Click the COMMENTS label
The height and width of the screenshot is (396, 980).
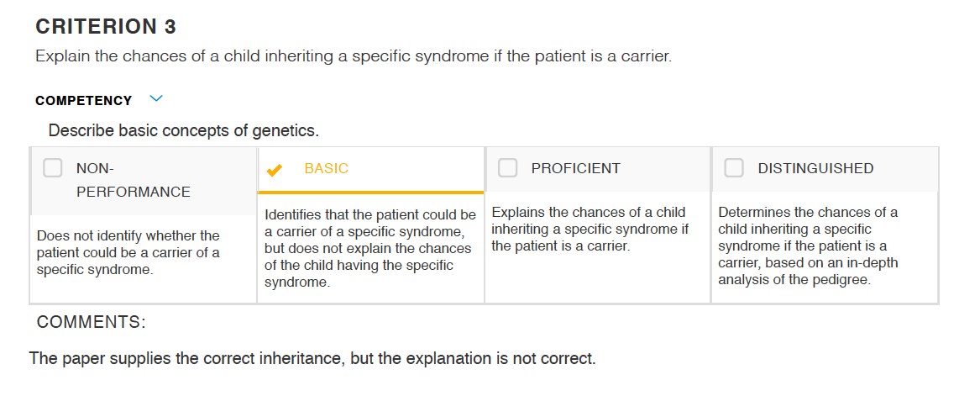(x=92, y=322)
